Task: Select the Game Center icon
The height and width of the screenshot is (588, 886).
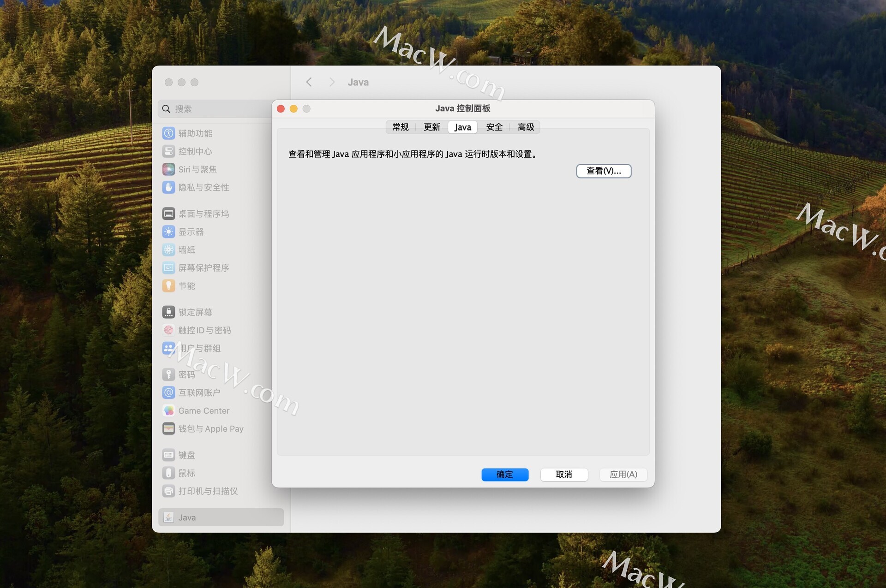Action: [x=168, y=410]
